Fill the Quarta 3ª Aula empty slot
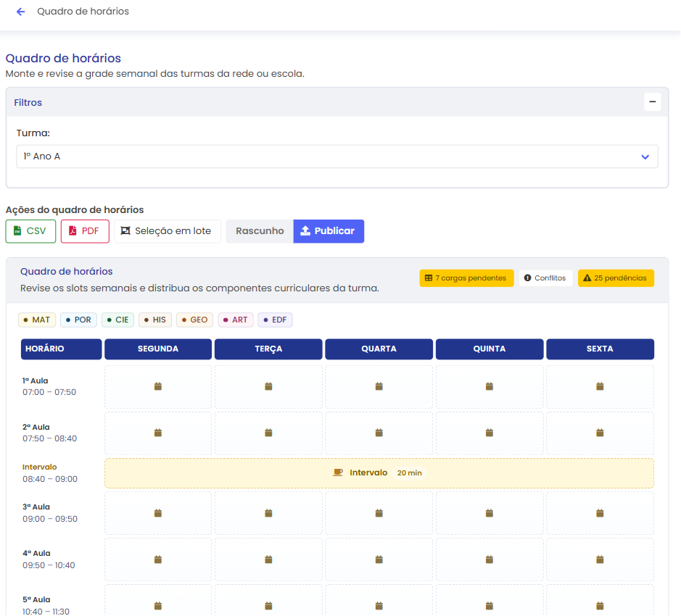681x616 pixels. tap(379, 514)
